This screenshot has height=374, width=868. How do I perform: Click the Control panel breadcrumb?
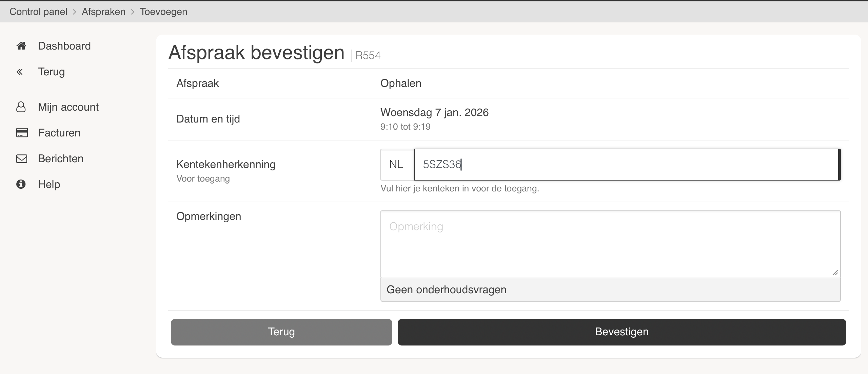[38, 12]
